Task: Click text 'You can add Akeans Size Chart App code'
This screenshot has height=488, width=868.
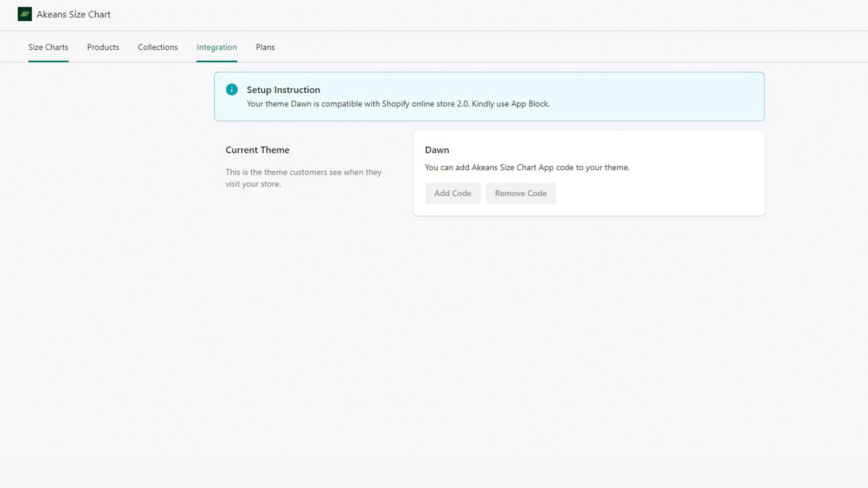Action: click(527, 168)
